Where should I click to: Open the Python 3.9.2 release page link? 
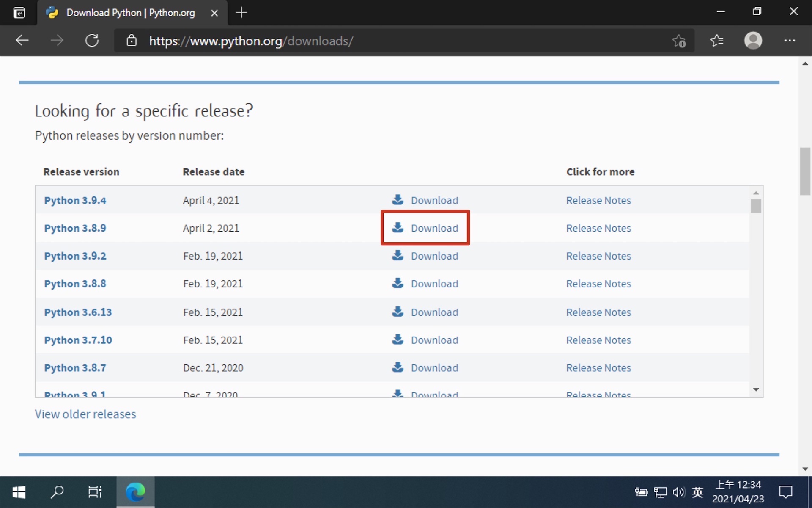click(75, 256)
